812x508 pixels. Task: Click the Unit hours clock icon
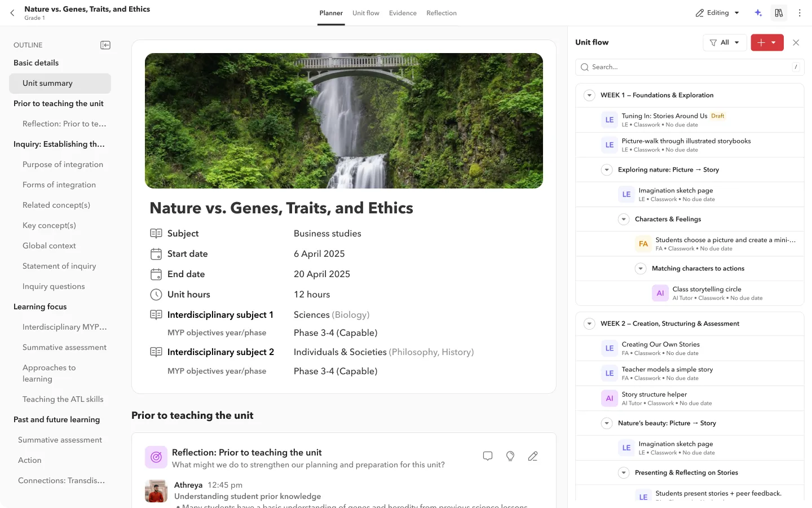pos(156,295)
